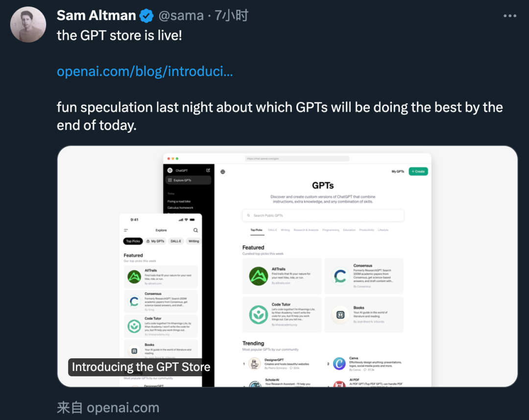Click the new chat compose icon

(208, 171)
